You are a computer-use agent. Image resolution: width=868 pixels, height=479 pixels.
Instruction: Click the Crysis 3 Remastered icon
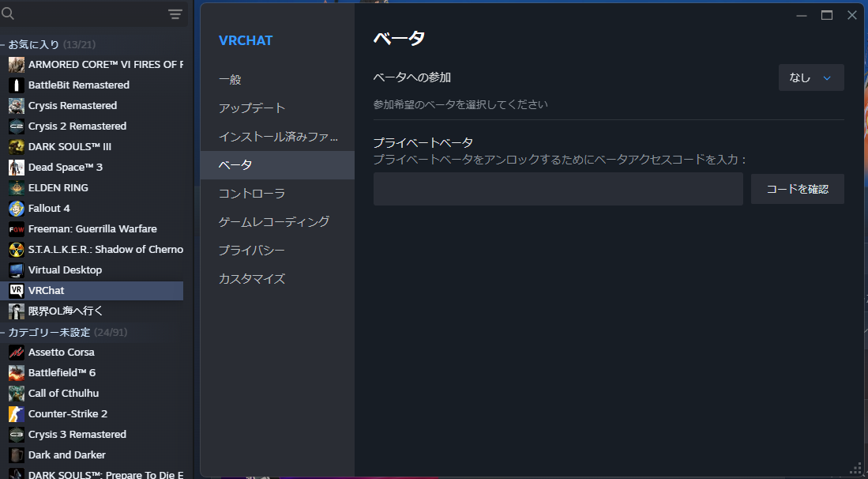coord(17,434)
